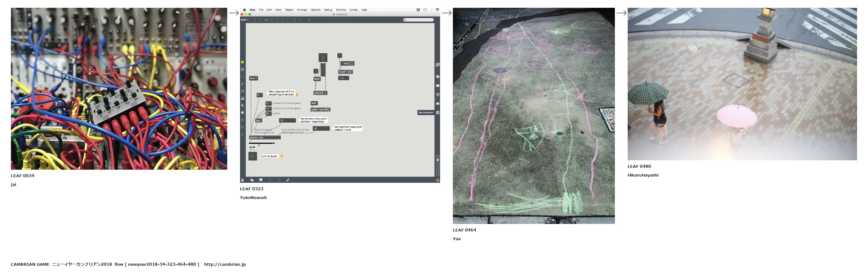Click the search field in Max toolbar
Viewport: 868px width, 272px height.
(419, 20)
